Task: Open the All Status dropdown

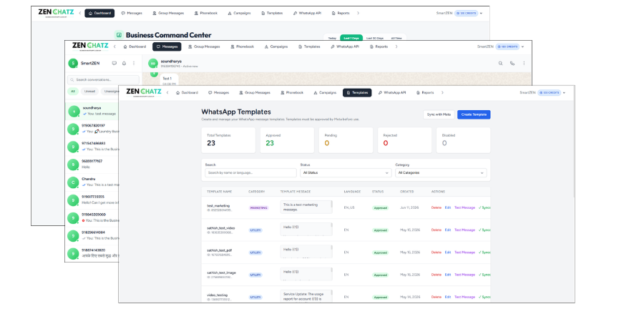Action: tap(346, 173)
